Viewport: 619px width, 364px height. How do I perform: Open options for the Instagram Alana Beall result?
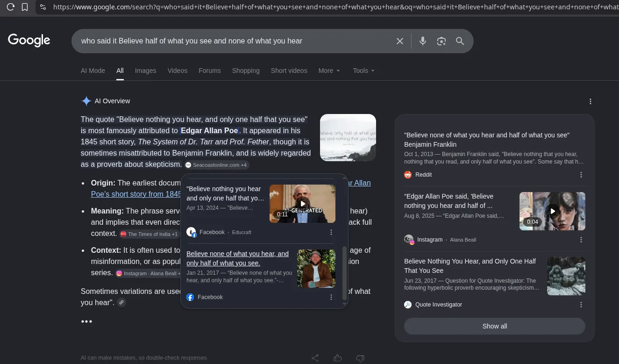pos(581,240)
